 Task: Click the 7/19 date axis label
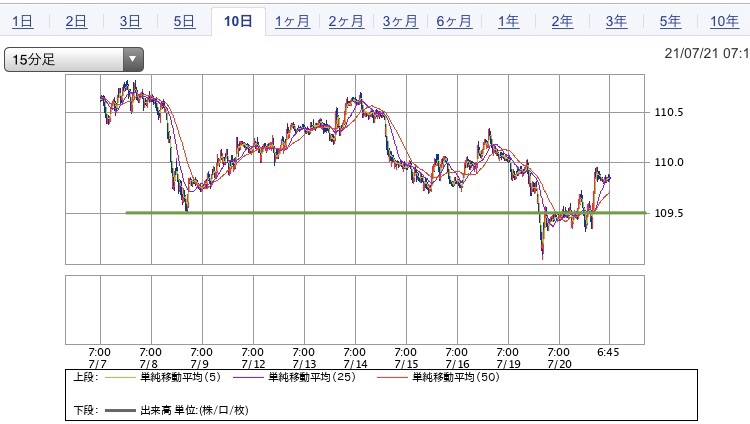point(508,364)
